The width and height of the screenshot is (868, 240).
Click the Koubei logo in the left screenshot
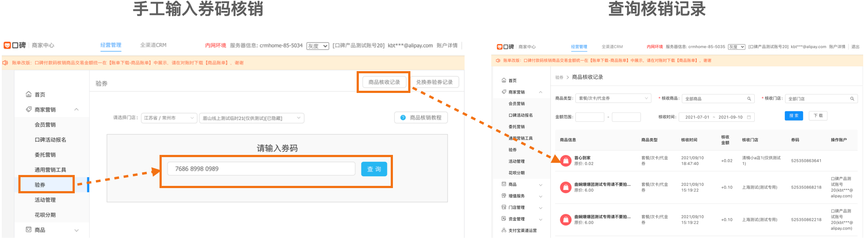click(x=15, y=45)
